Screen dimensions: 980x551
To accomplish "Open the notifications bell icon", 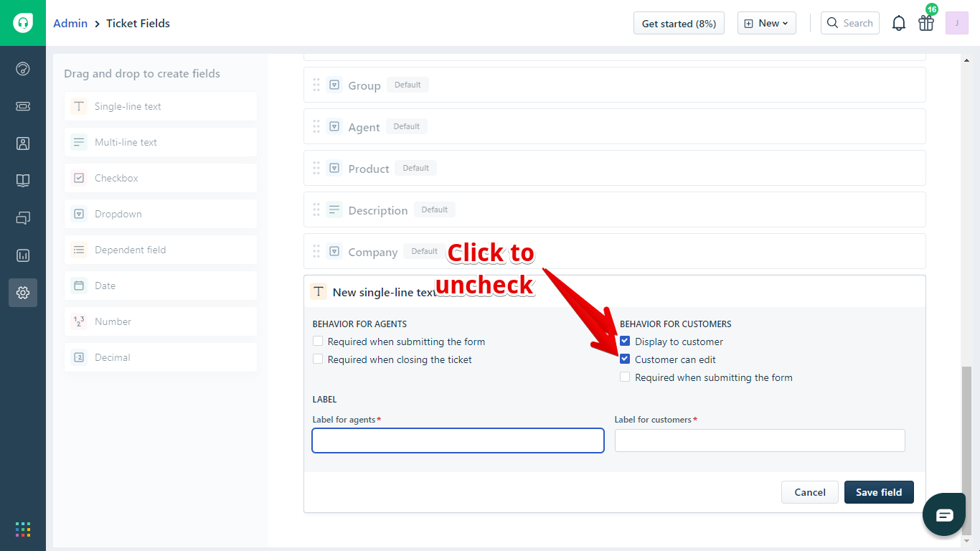I will 899,23.
